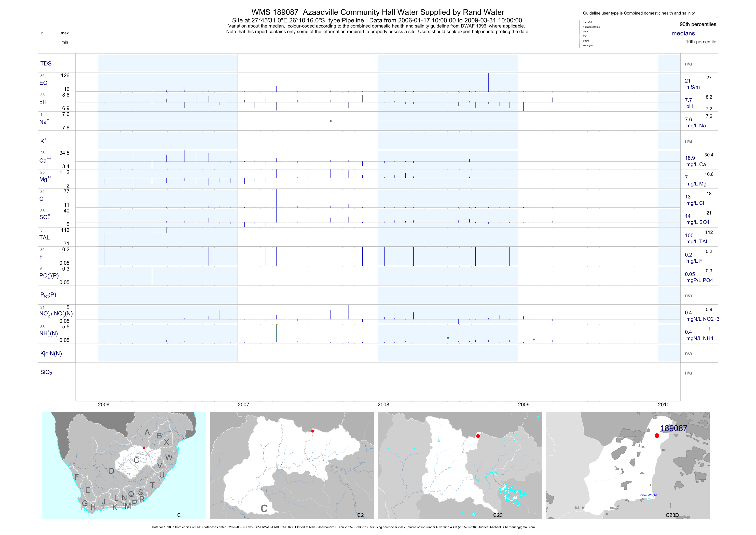Click the red dot on C23 catchment map

click(x=478, y=436)
